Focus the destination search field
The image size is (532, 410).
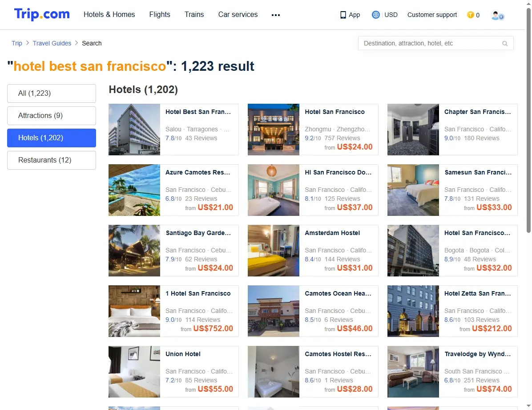pyautogui.click(x=435, y=43)
